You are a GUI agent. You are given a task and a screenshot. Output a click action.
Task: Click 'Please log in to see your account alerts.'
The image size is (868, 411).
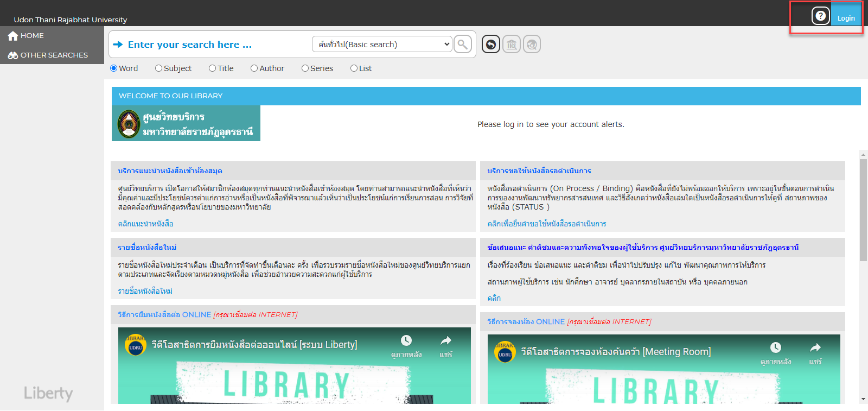click(x=551, y=124)
